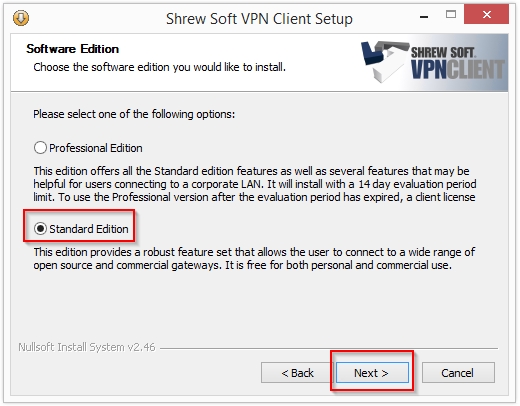Cancel the installation
The image size is (520, 406).
[458, 373]
